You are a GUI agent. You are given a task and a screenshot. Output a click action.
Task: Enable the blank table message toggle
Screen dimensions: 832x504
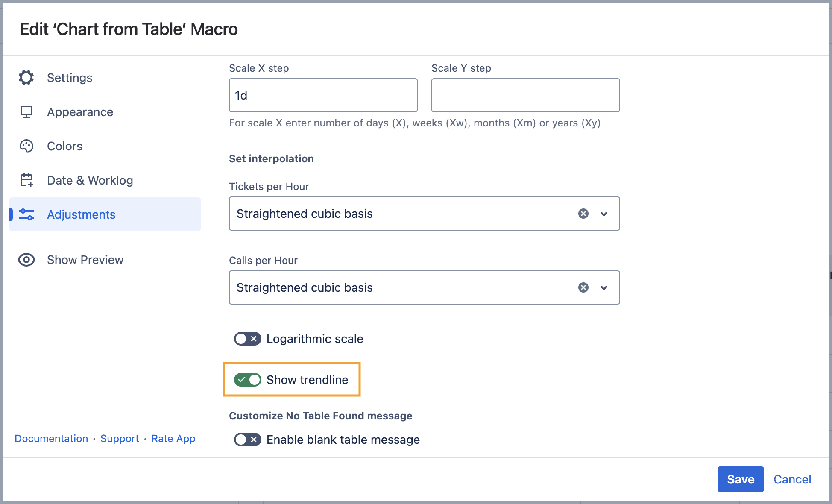point(247,440)
